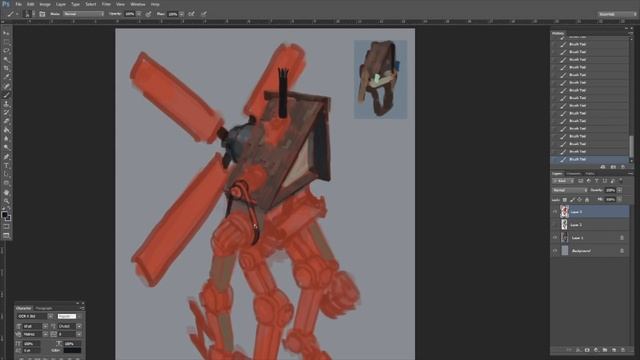Select the Clone Stamp tool
The width and height of the screenshot is (640, 360).
[x=6, y=104]
